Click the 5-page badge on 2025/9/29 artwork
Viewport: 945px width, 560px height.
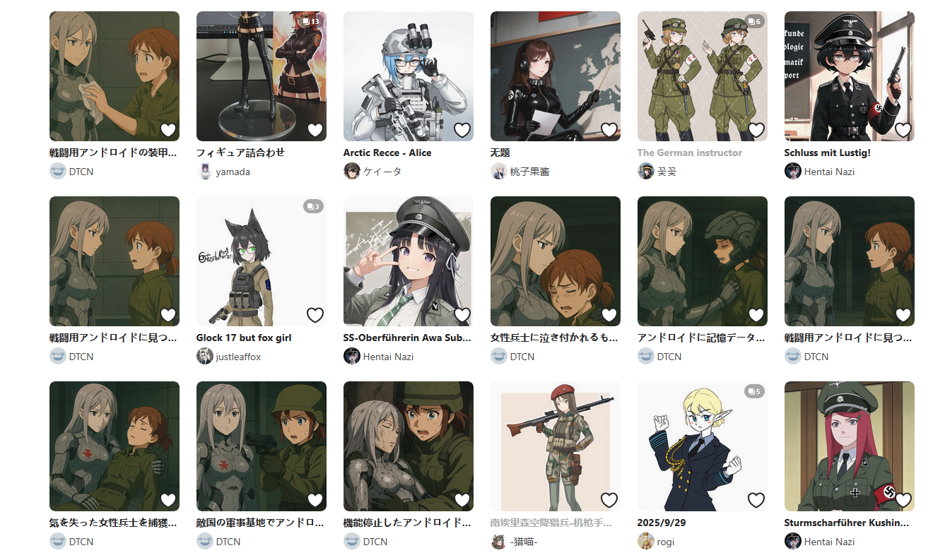pyautogui.click(x=754, y=392)
